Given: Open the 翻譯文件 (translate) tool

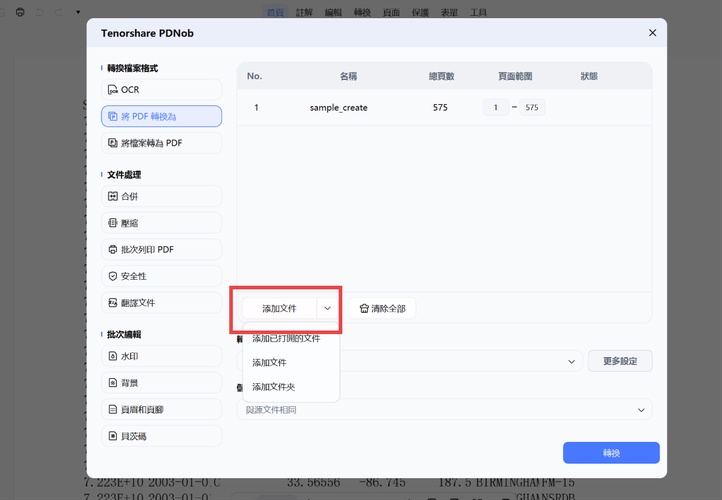Looking at the screenshot, I should pos(161,302).
